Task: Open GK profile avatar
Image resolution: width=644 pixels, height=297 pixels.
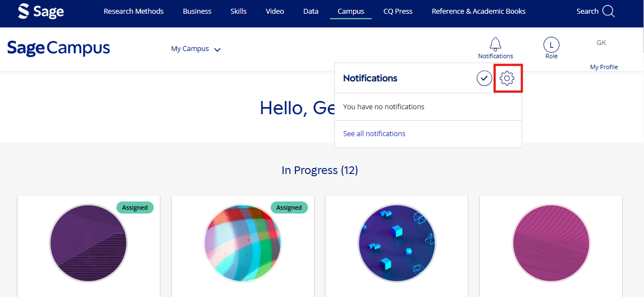Action: click(x=601, y=43)
